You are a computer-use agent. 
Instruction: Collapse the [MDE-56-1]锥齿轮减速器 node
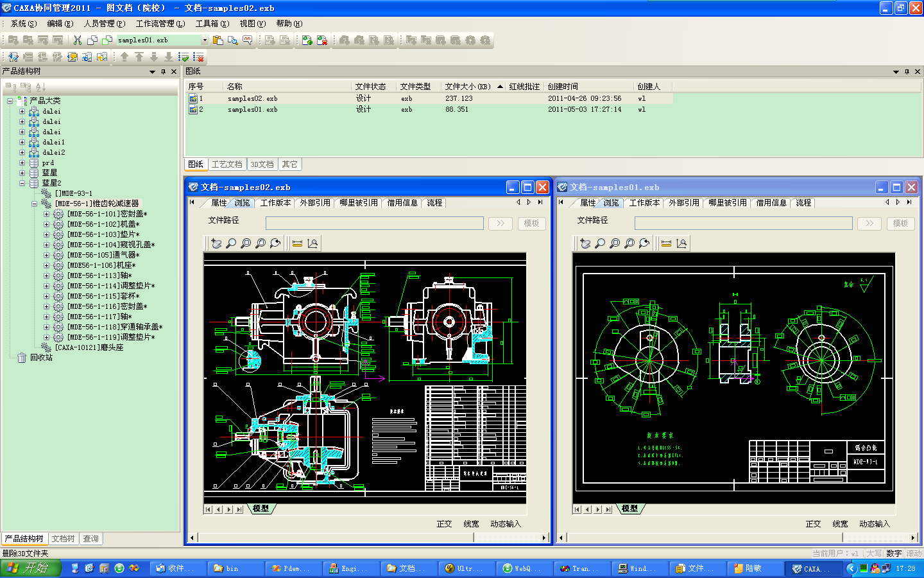[x=34, y=204]
